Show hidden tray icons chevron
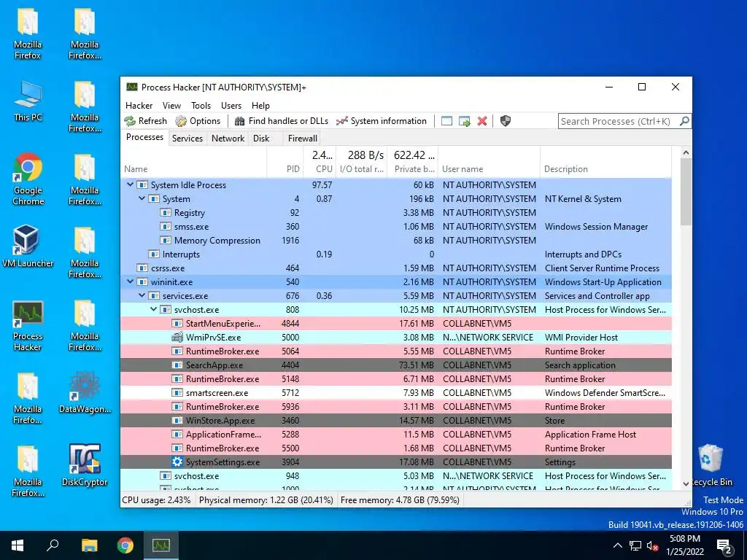This screenshot has width=747, height=560. (x=617, y=545)
